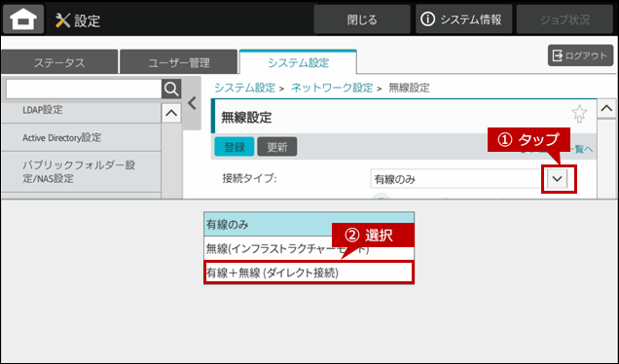Click the sidebar search input field

[84, 90]
